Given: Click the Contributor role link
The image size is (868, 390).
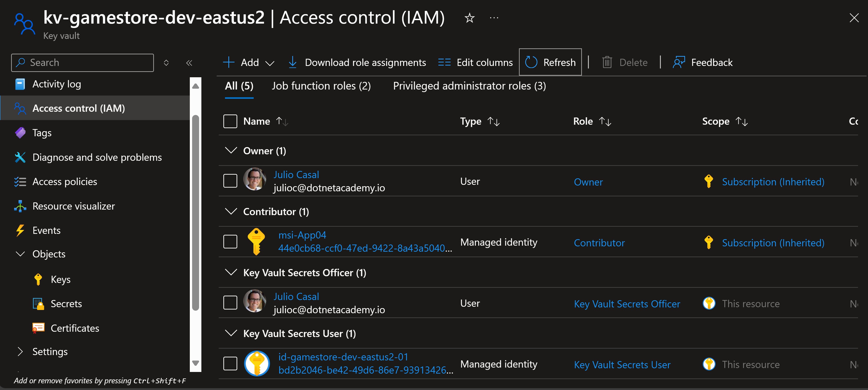Looking at the screenshot, I should [599, 243].
